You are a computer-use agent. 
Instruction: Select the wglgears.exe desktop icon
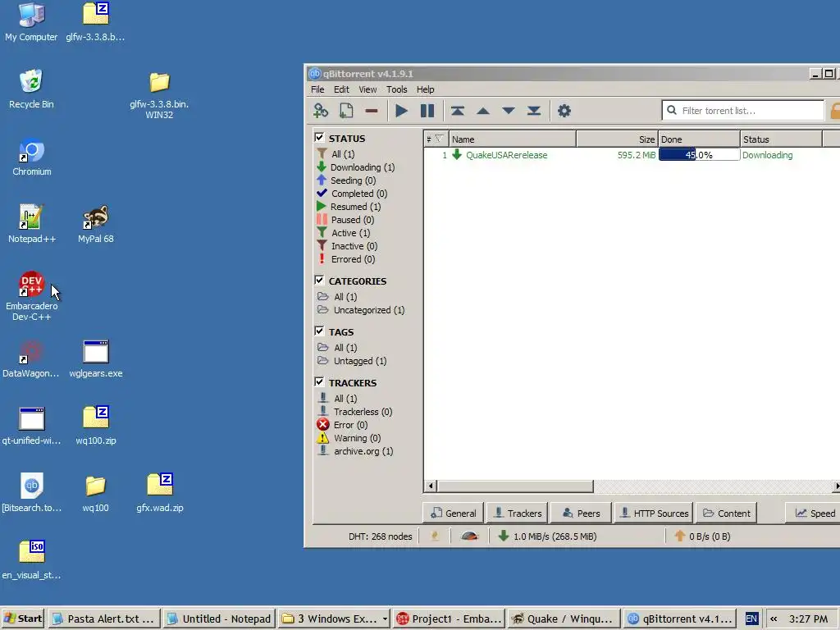(x=96, y=359)
